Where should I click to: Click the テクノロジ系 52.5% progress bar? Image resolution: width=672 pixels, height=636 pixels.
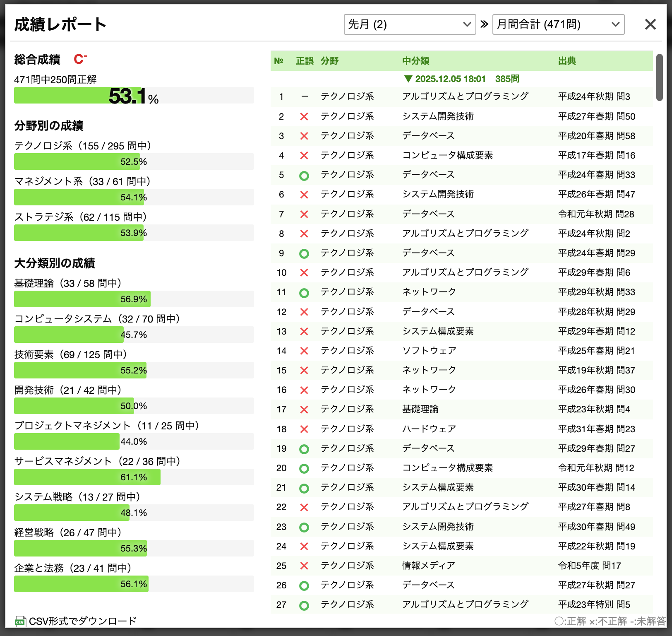134,161
